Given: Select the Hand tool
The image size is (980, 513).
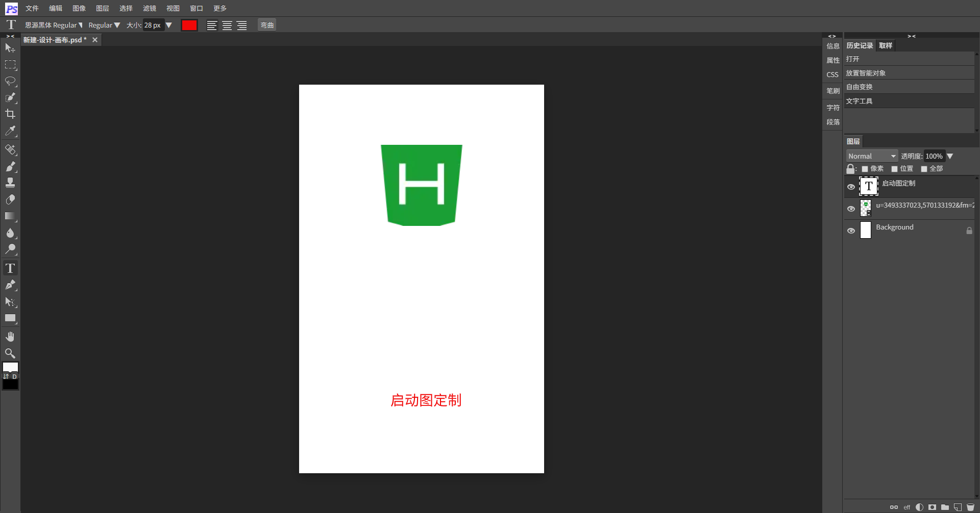Looking at the screenshot, I should 10,337.
